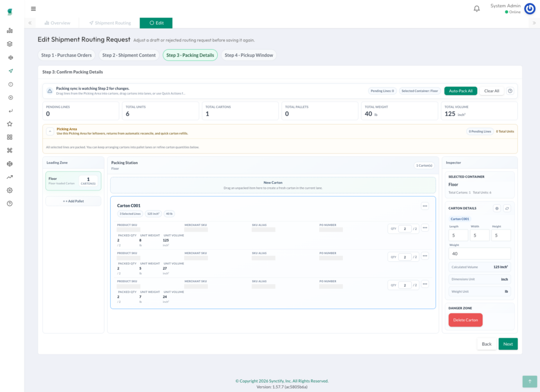The height and width of the screenshot is (392, 540).
Task: Click the '3 Selected Lines' chip
Action: pos(130,214)
